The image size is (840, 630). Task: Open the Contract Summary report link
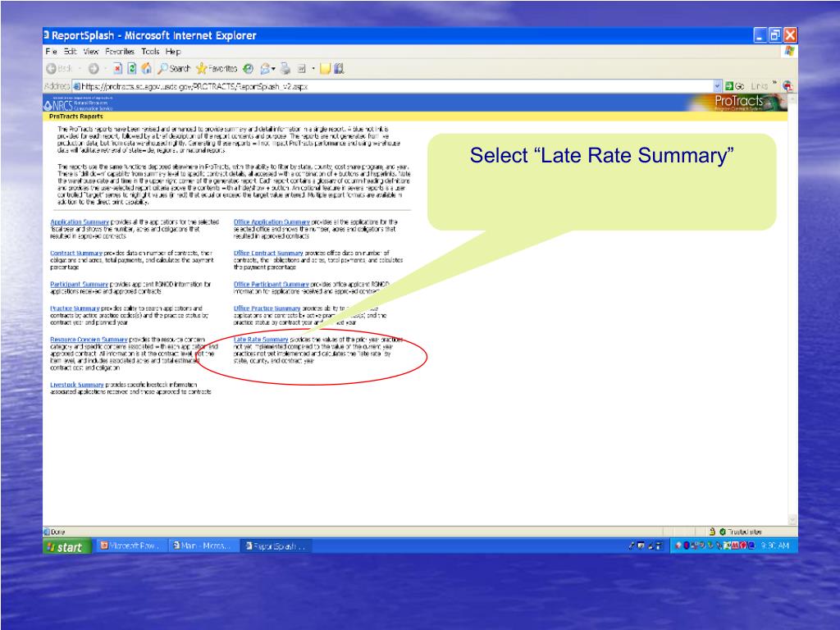click(x=76, y=253)
